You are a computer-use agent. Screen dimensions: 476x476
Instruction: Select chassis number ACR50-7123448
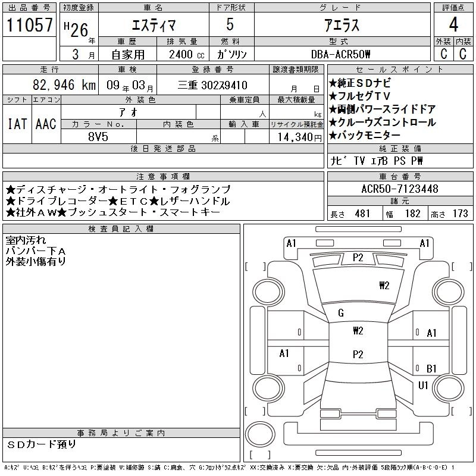[x=400, y=189]
